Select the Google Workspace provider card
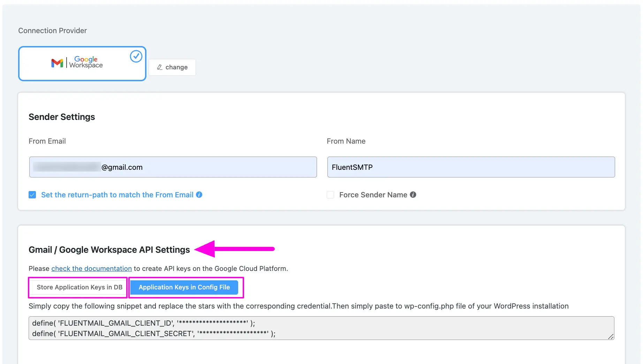Viewport: 643px width, 364px height. point(82,63)
